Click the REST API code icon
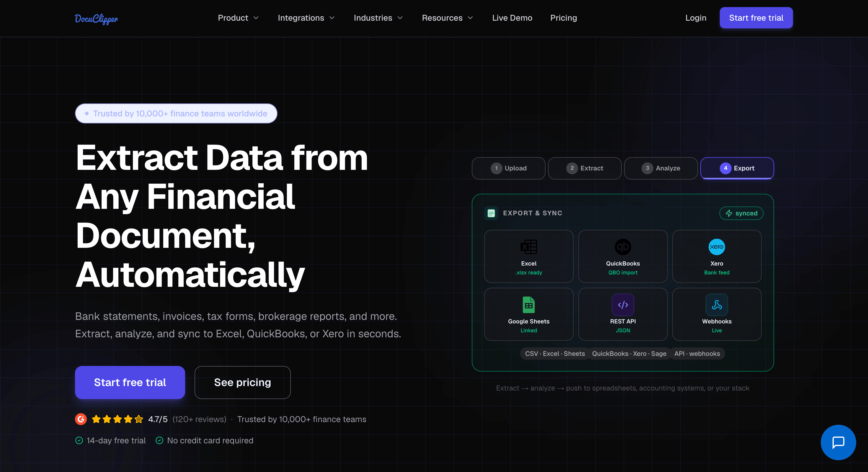868x472 pixels. click(x=623, y=305)
